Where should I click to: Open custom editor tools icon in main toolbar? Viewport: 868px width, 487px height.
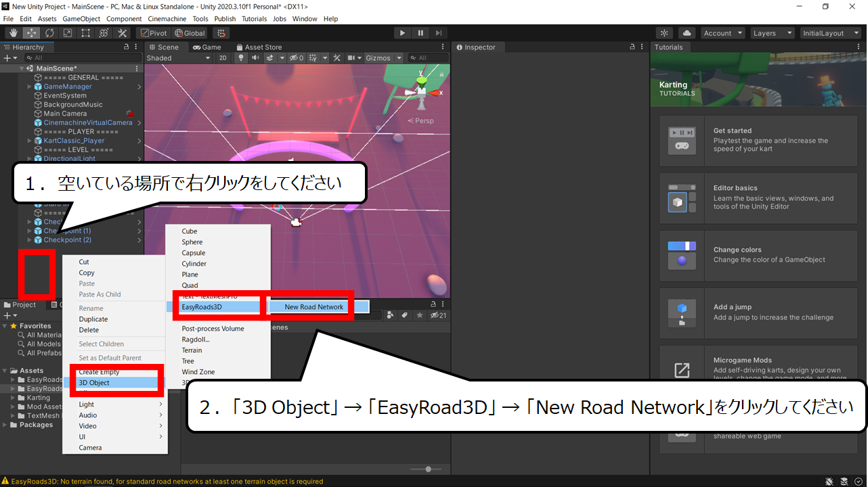[x=123, y=33]
